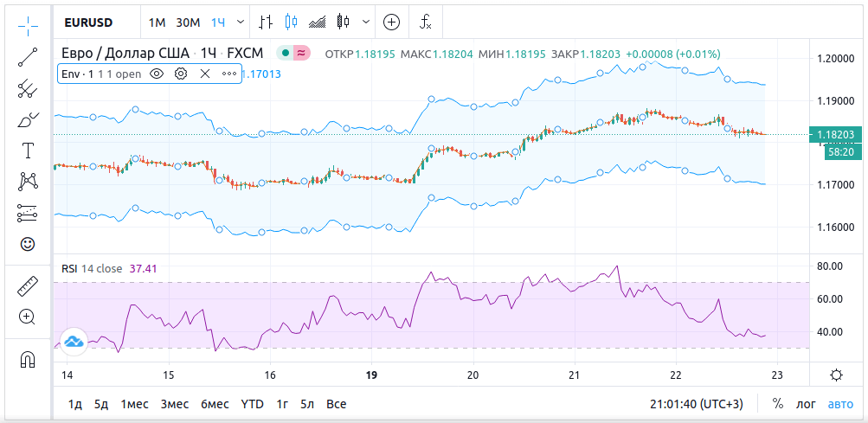Select the 3мес date range
The height and width of the screenshot is (423, 868).
point(174,404)
